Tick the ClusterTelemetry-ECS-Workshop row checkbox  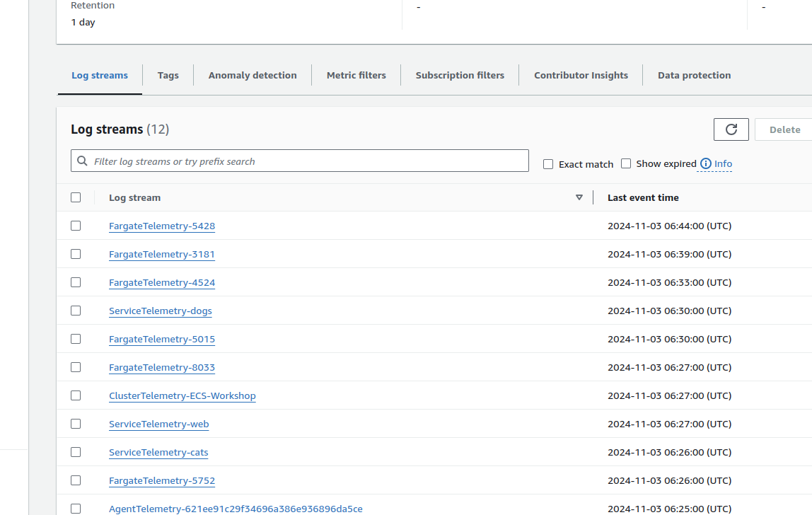coord(76,395)
